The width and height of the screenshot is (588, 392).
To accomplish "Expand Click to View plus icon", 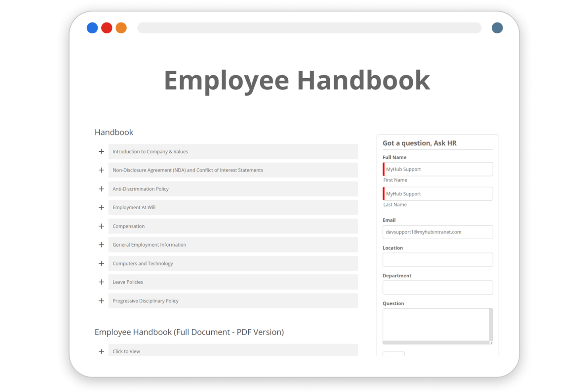I will 101,351.
